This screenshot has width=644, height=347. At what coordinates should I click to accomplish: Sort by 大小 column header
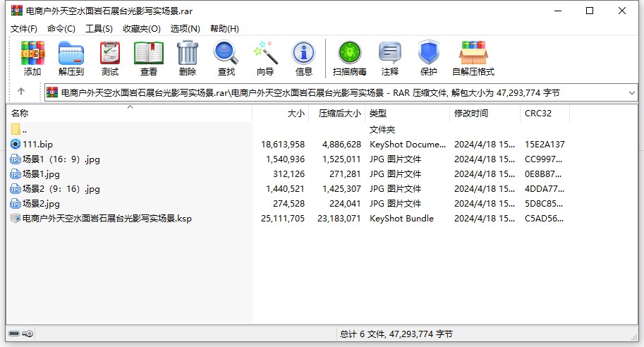coord(281,114)
